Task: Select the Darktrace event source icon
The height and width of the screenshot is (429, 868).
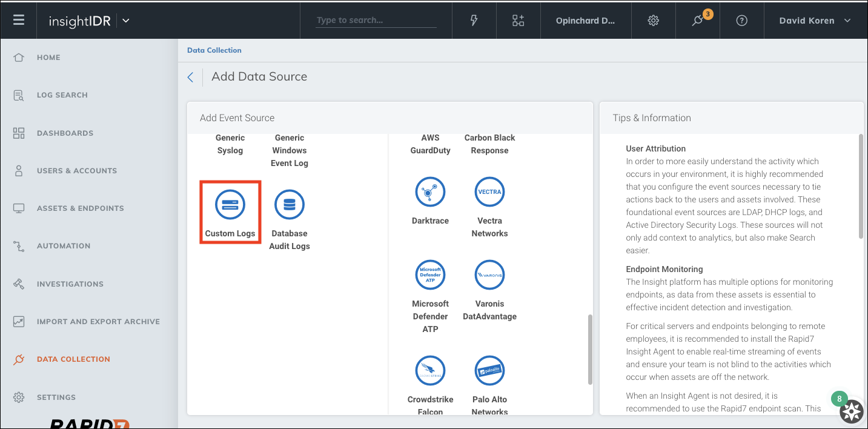Action: pyautogui.click(x=430, y=192)
